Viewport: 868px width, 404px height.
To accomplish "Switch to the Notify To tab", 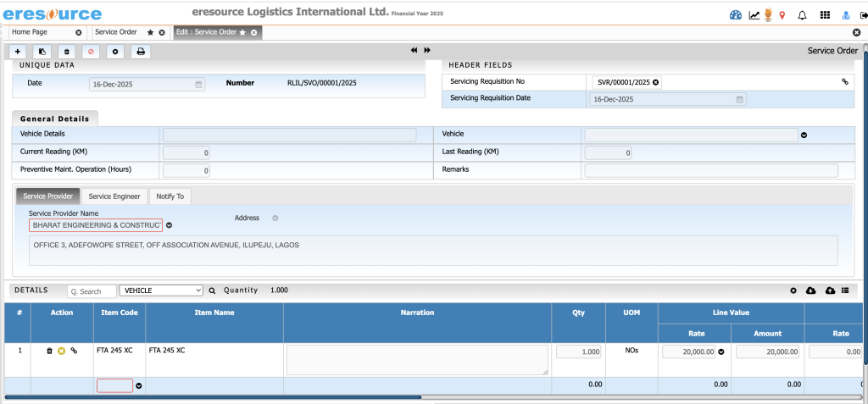I will point(170,196).
